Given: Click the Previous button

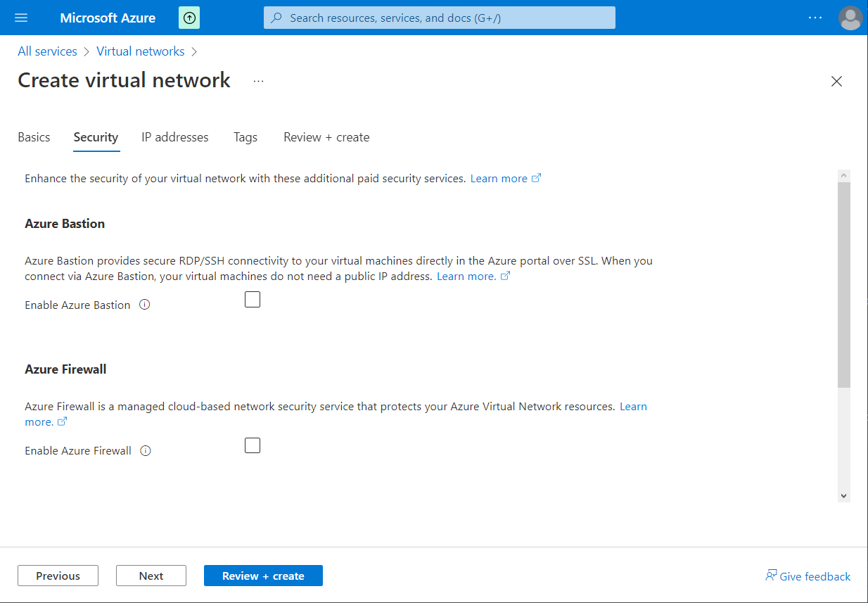Looking at the screenshot, I should [x=58, y=576].
